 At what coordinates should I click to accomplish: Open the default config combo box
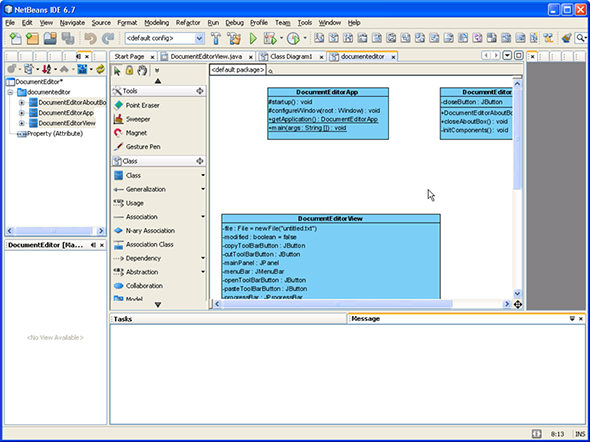(164, 38)
